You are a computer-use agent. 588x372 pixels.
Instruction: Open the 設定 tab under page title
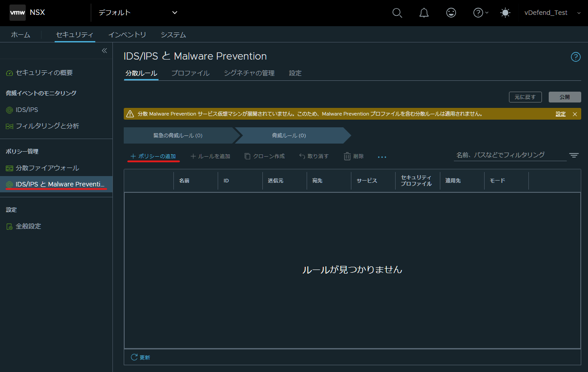pos(295,73)
